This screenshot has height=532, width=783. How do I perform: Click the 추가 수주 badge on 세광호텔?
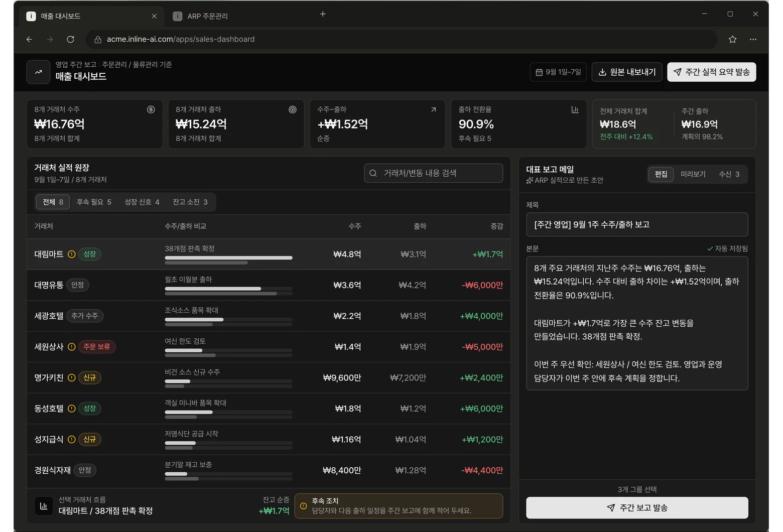click(85, 316)
